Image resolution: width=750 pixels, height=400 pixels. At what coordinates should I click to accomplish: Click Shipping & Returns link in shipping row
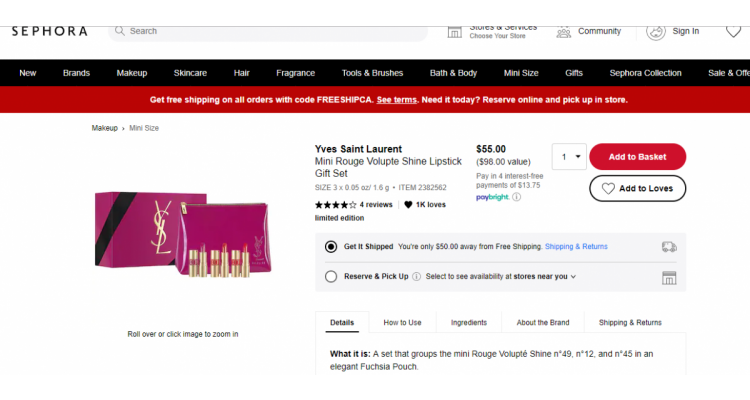(x=576, y=246)
